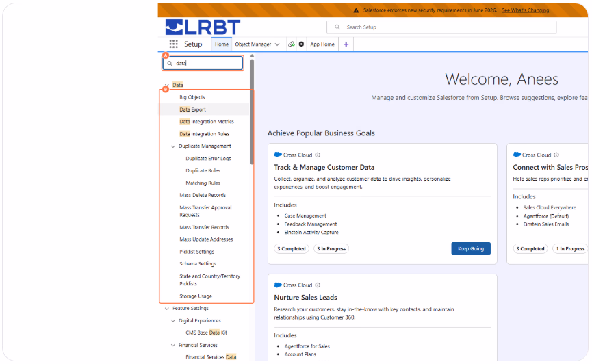Open Mass Update Addresses
This screenshot has height=364, width=592.
point(206,239)
